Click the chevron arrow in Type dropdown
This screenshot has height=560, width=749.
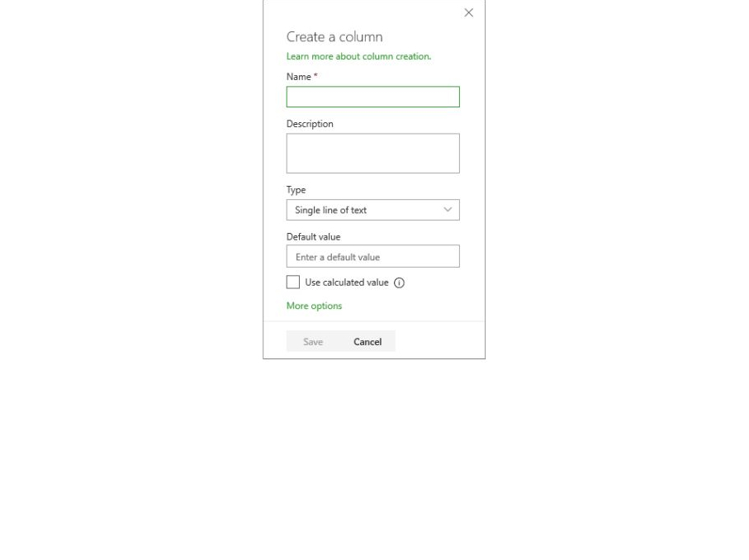point(448,210)
